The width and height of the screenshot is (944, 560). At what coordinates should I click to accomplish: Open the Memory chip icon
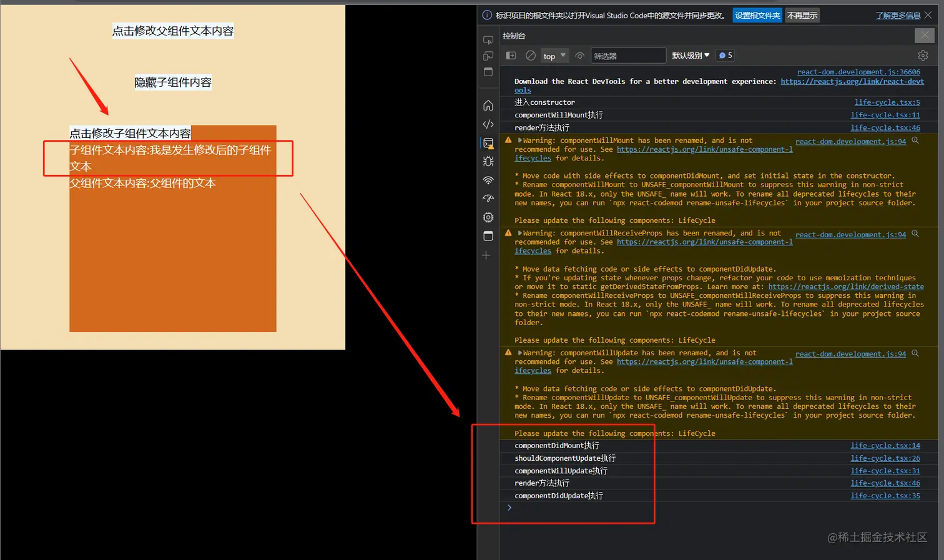pos(488,217)
